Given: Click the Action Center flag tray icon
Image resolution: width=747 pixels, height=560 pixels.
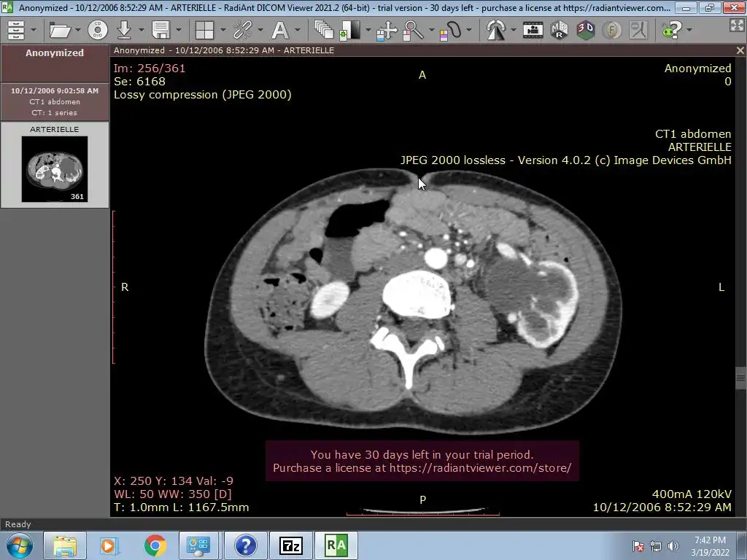Looking at the screenshot, I should (x=638, y=546).
